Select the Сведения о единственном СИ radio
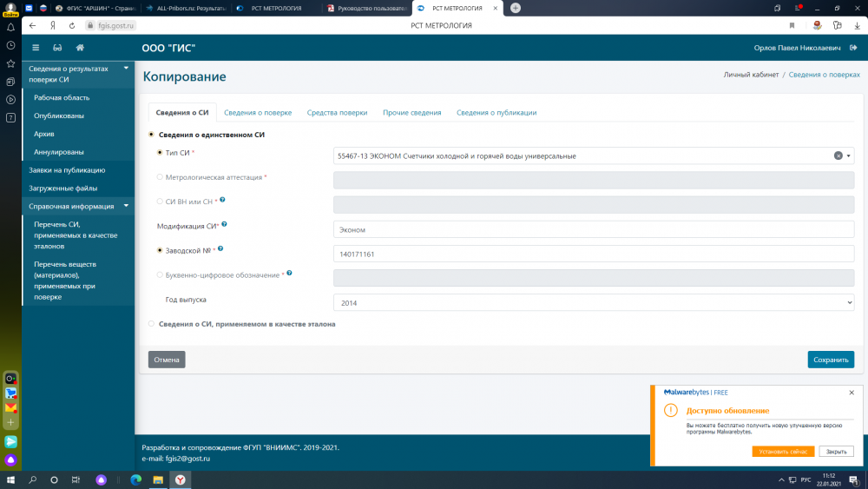This screenshot has height=489, width=868. pos(152,135)
